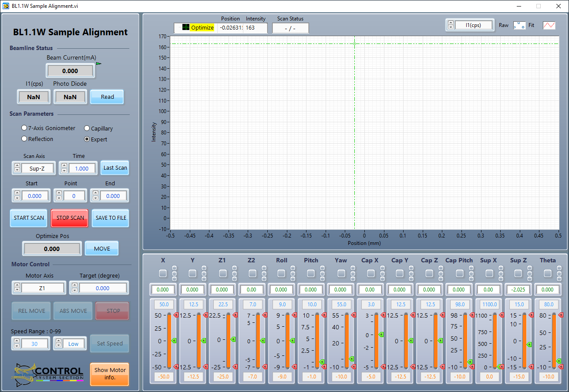Click the Scan Status indicator
Screen dimensions: 569x392
click(x=290, y=28)
